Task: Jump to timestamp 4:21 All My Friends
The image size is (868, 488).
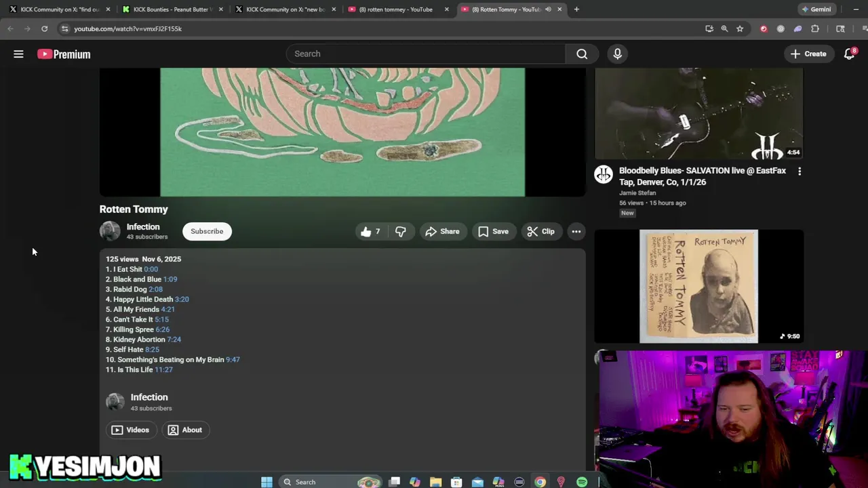Action: (x=167, y=309)
